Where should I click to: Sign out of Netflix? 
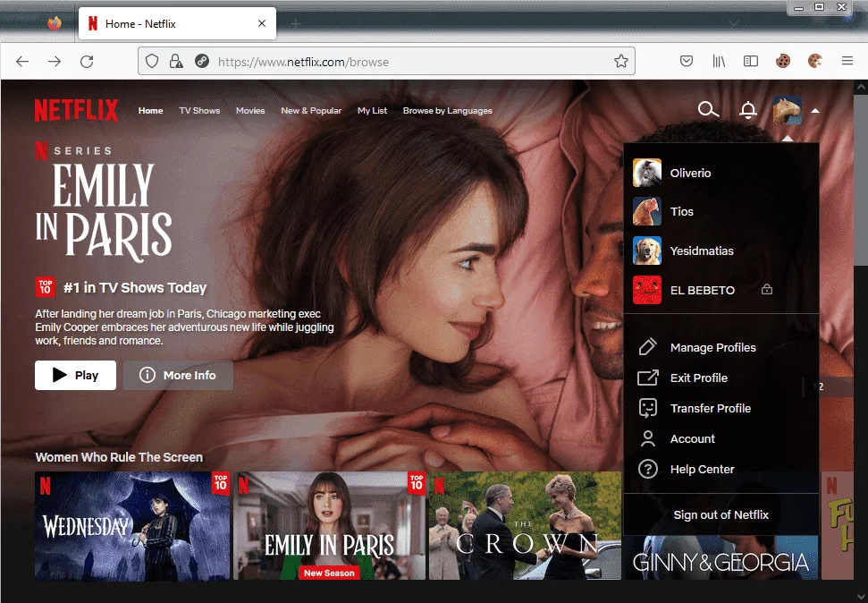(x=721, y=515)
